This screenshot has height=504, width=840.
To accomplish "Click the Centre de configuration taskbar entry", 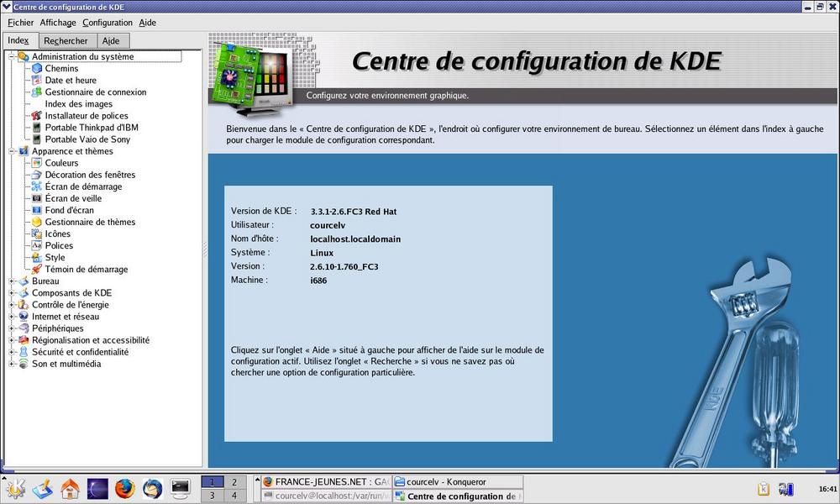I will tap(458, 496).
